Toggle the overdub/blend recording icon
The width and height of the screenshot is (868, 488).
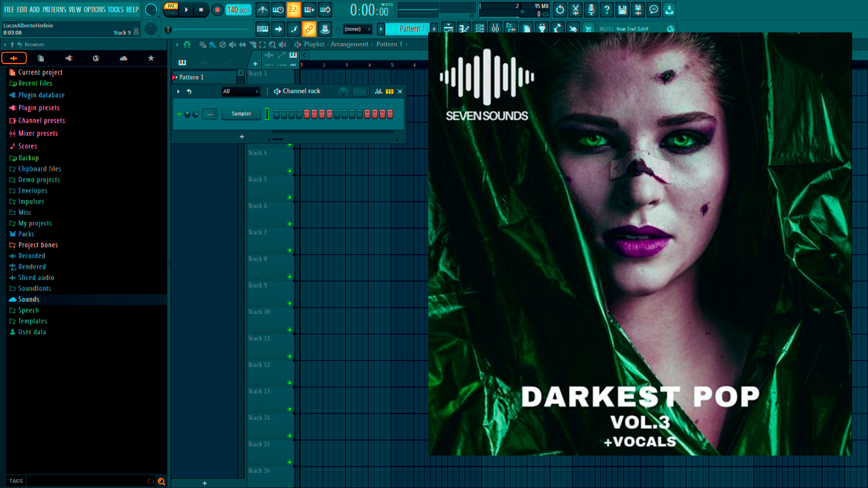(309, 10)
